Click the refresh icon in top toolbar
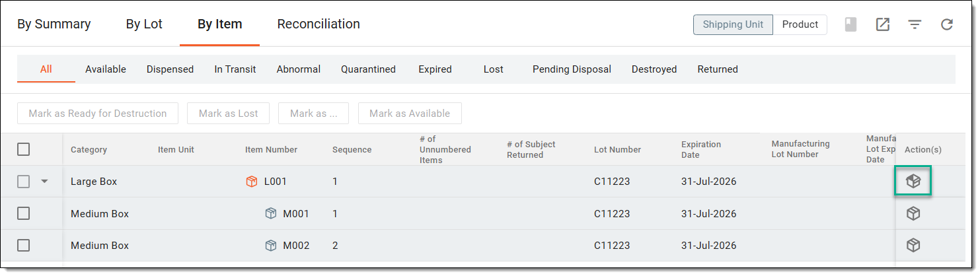 [x=946, y=24]
